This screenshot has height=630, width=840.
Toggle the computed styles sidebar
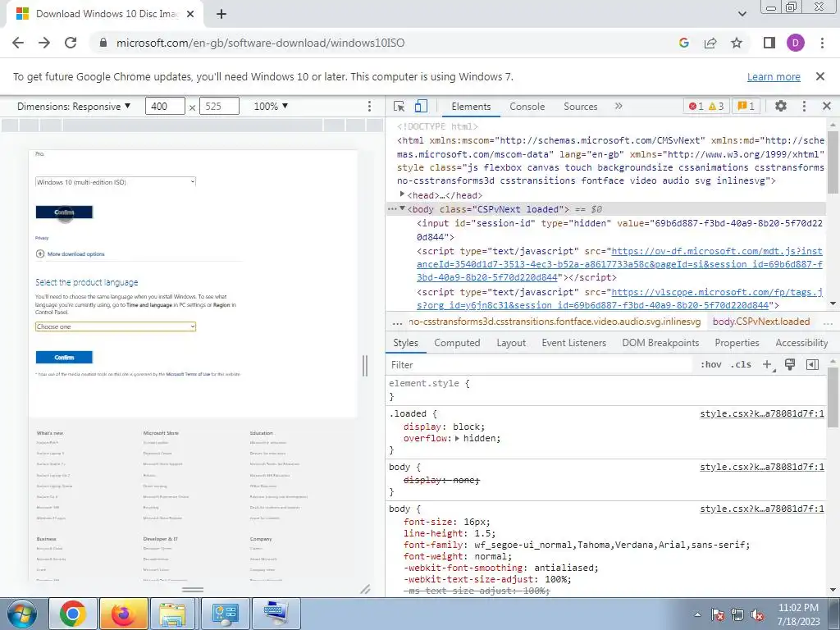(x=812, y=365)
